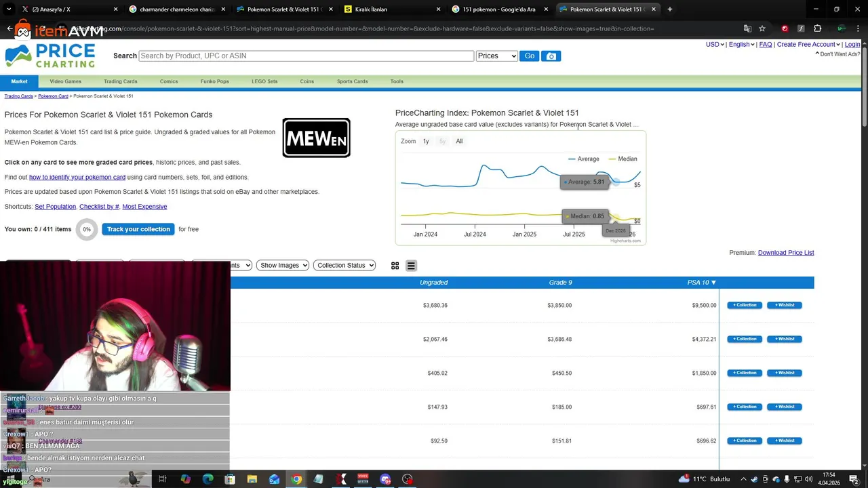The width and height of the screenshot is (868, 488).
Task: Open Microsoft Edge from the taskbar
Action: (208, 479)
